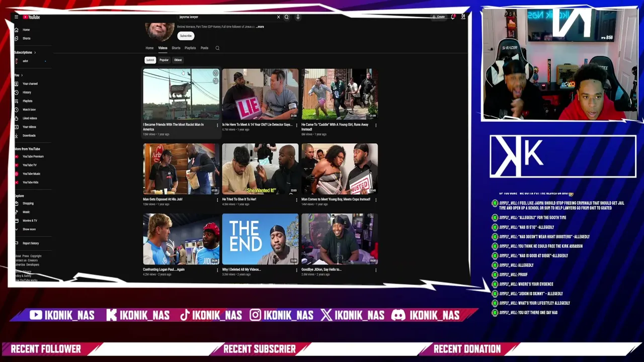Open Confronting Logan Paul video thumbnail

(x=181, y=239)
